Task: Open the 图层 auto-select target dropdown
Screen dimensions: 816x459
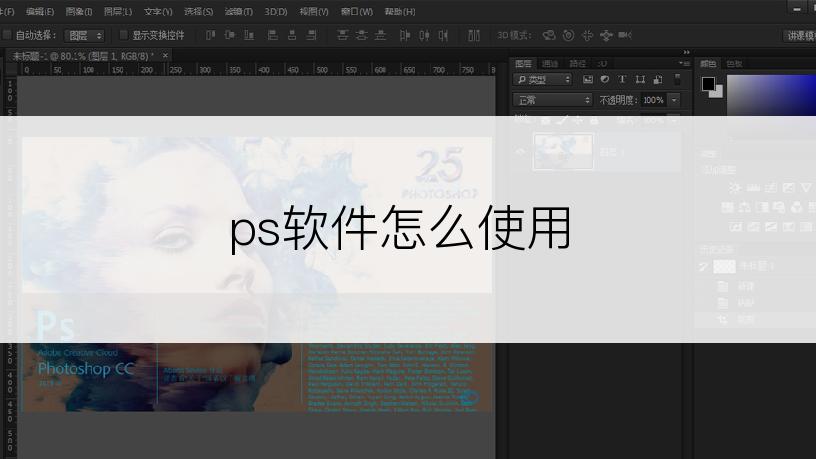Action: coord(85,35)
